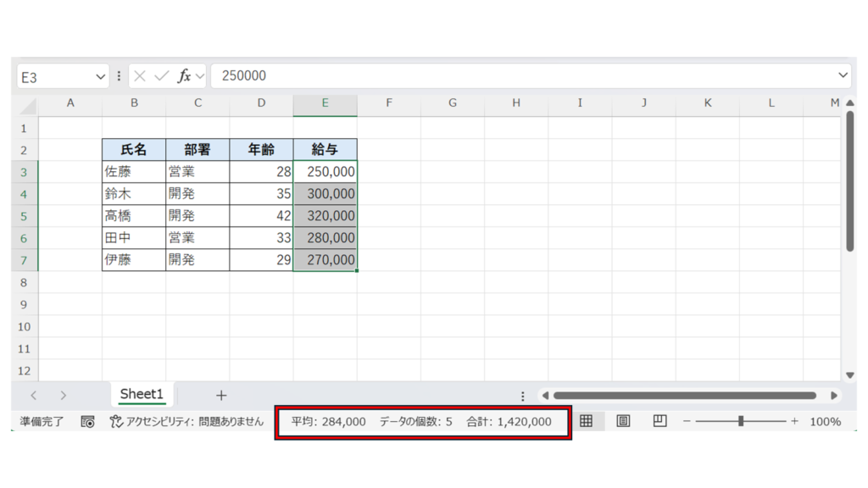
Task: Open Insert Function with the fx icon
Action: pos(183,76)
